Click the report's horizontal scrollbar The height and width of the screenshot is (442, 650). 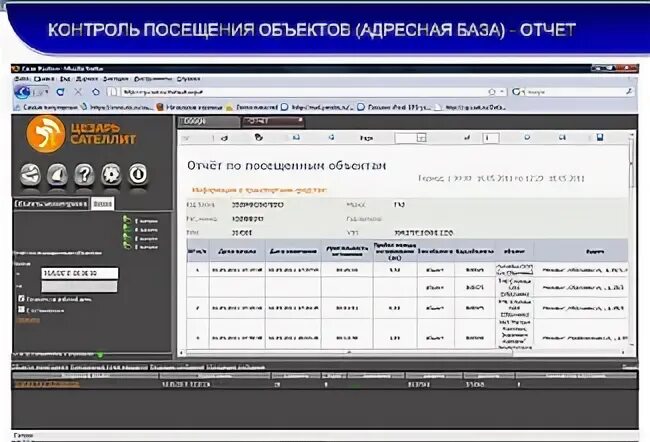click(x=349, y=353)
